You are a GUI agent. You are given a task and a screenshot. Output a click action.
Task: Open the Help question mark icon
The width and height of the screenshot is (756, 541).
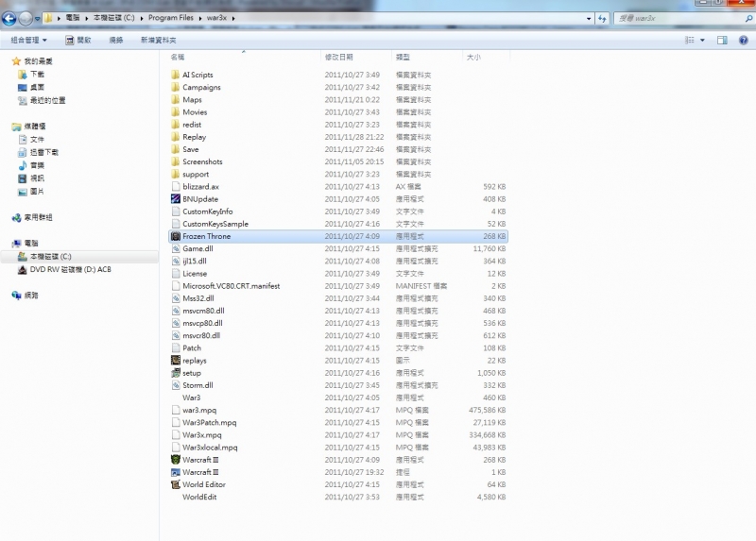(744, 40)
